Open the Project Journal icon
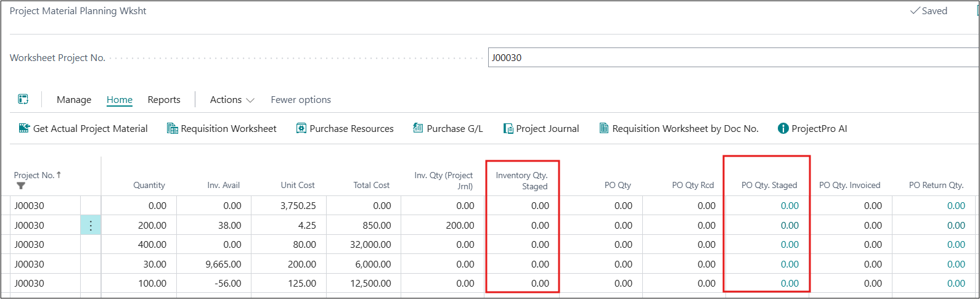Screen dimensions: 980x299 tap(508, 128)
